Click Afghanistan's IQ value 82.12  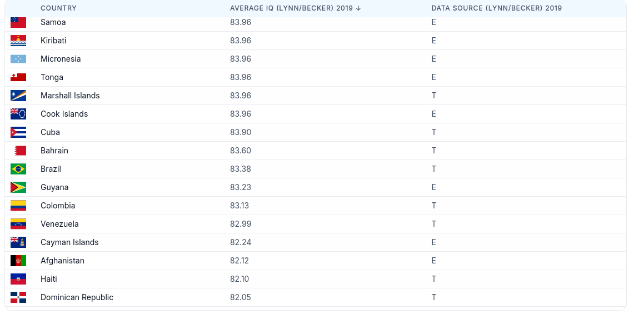239,261
